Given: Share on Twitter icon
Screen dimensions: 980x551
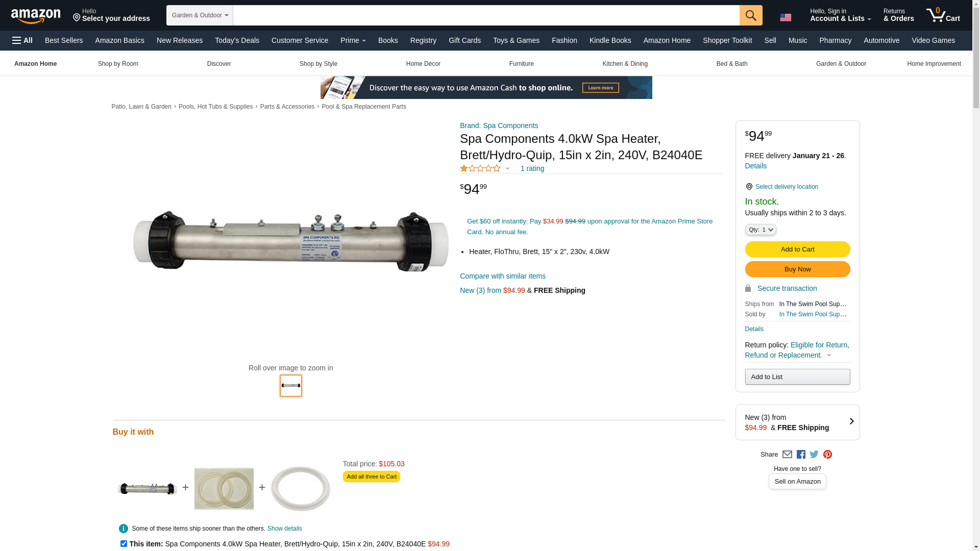Looking at the screenshot, I should tap(814, 455).
